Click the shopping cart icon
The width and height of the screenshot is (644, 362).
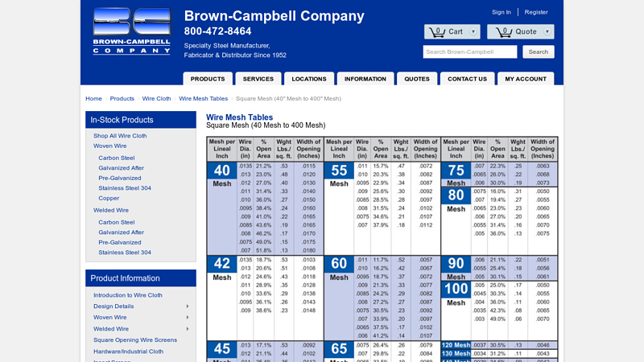(x=437, y=32)
